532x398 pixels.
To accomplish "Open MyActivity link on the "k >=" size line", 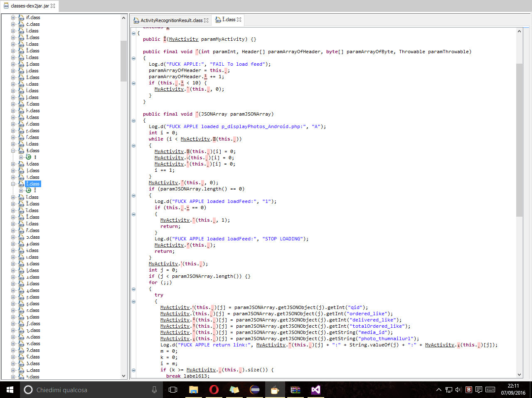I will coord(201,370).
